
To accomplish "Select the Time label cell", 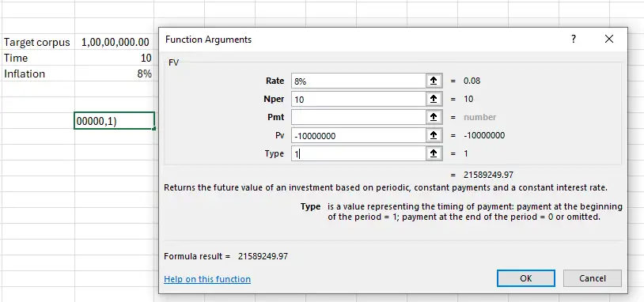I will [x=38, y=58].
